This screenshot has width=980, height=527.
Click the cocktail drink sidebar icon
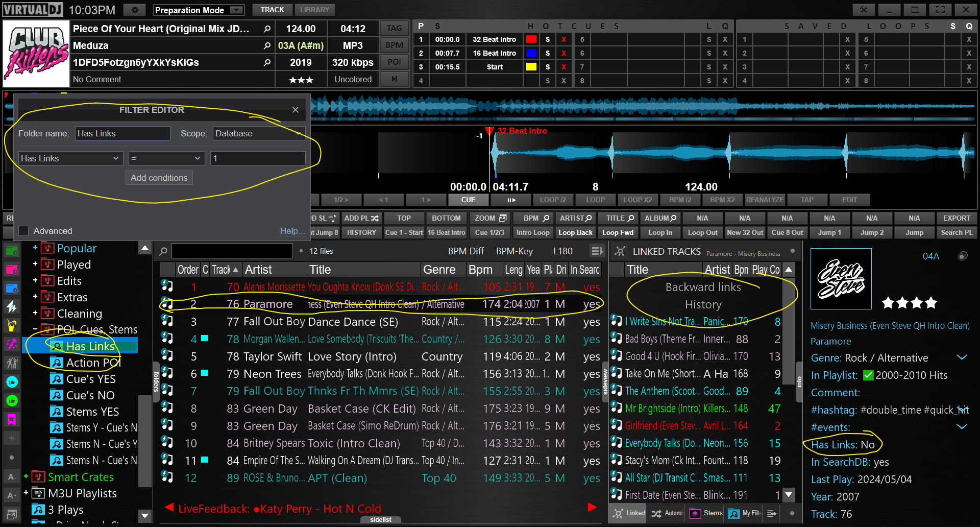[x=12, y=325]
